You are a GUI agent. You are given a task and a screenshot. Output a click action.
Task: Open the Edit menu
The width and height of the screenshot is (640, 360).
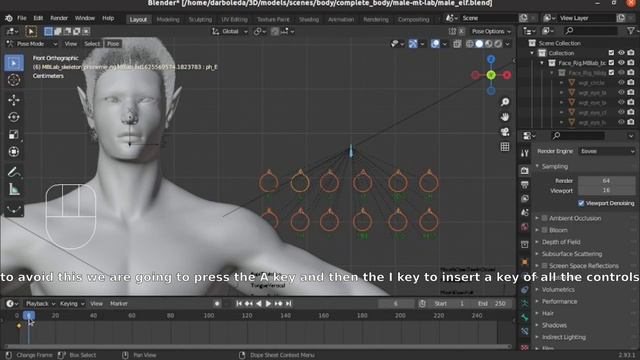coord(38,18)
